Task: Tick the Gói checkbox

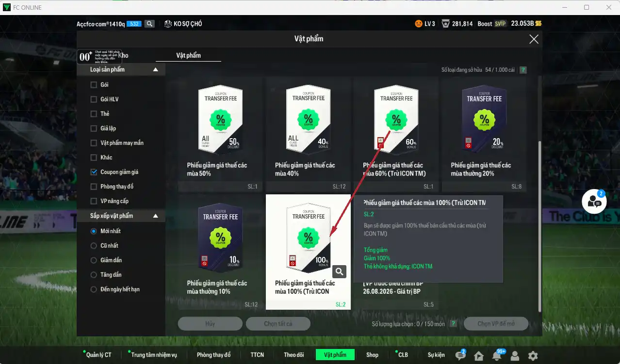Action: (94, 85)
